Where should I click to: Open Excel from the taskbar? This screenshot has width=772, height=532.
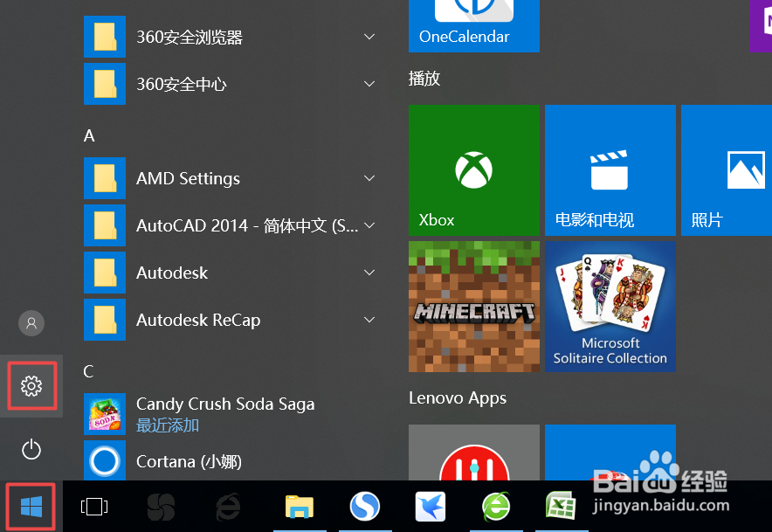coord(561,506)
